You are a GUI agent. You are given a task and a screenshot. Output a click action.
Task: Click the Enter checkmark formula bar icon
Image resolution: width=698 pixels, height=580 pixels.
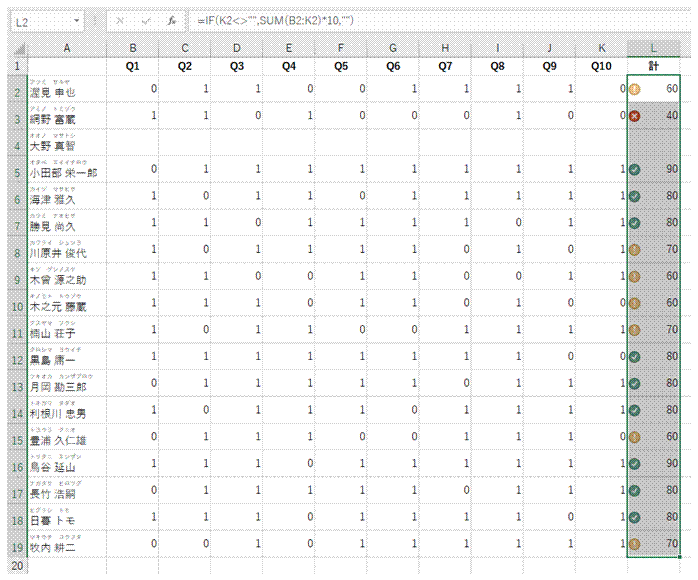(146, 20)
